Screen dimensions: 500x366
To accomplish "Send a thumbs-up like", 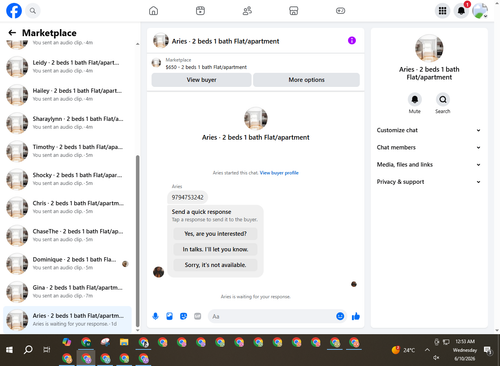I will 356,316.
